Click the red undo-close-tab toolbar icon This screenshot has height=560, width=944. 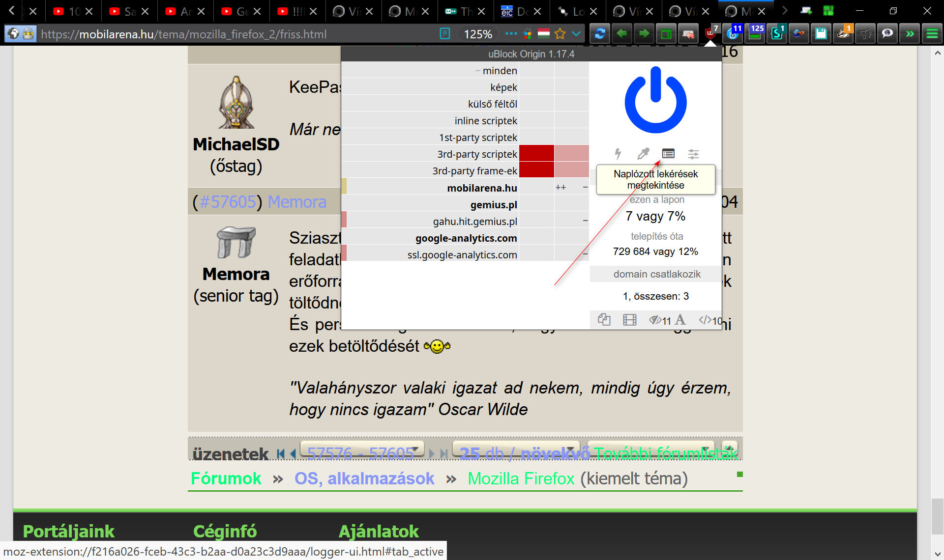[688, 34]
